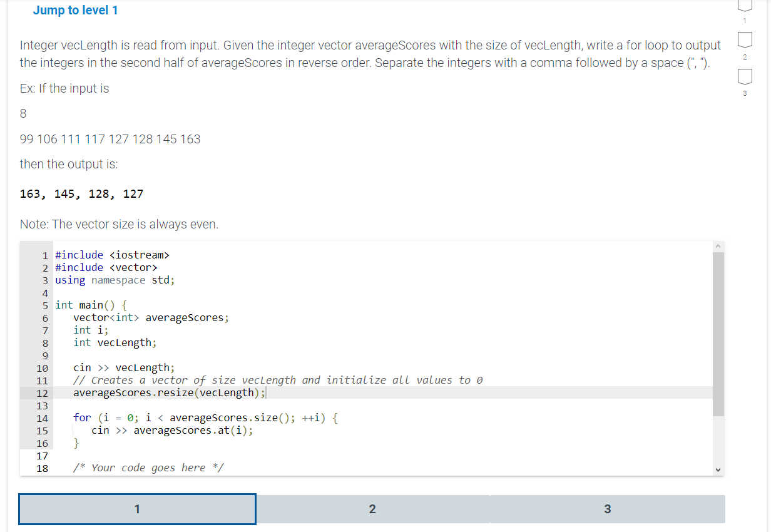Click the using namespace std declaration
This screenshot has height=532, width=771.
(x=114, y=280)
